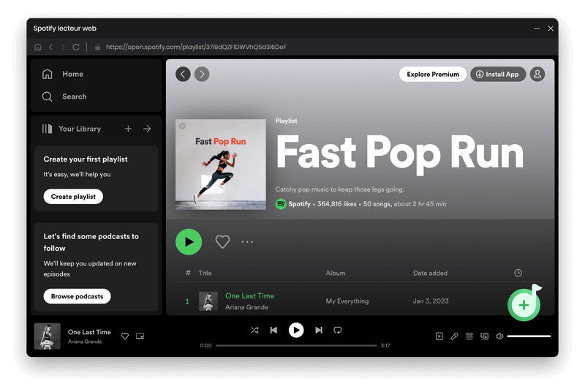Create playlist or folder with plus icon
This screenshot has width=585, height=392.
pyautogui.click(x=128, y=129)
